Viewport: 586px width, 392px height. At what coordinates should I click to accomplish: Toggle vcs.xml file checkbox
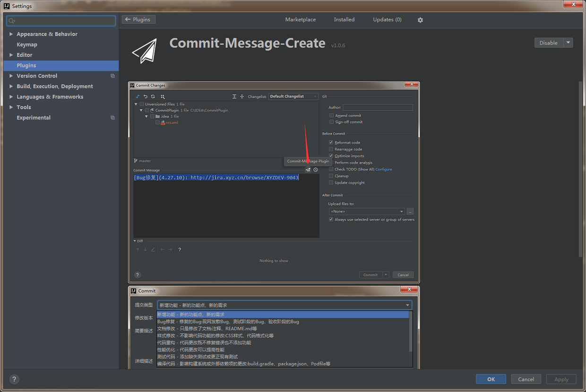point(157,122)
